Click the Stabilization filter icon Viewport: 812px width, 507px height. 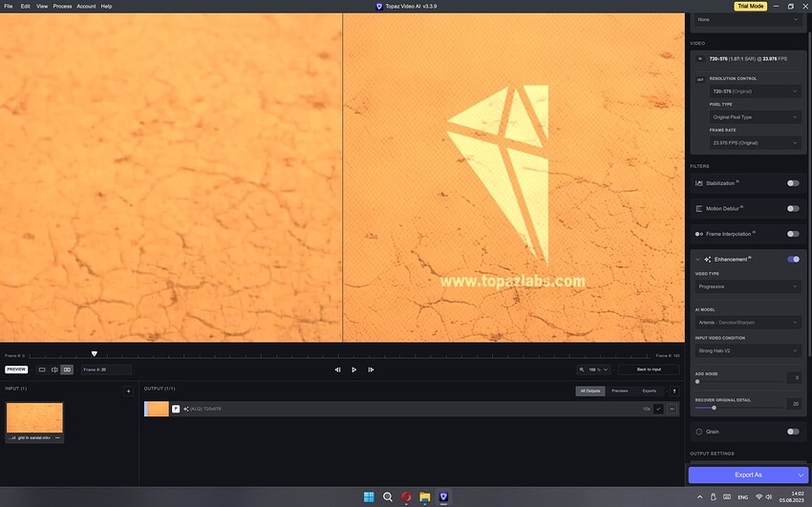point(698,183)
